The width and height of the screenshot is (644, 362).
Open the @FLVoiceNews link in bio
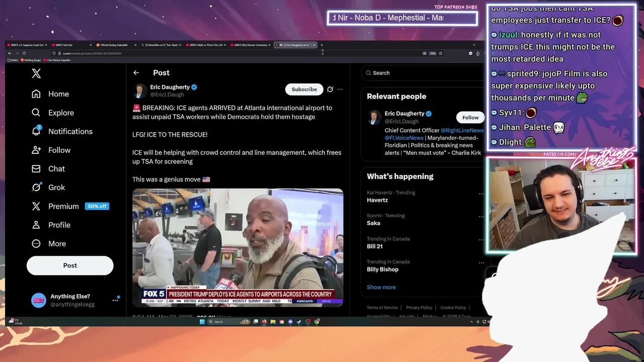coord(404,138)
